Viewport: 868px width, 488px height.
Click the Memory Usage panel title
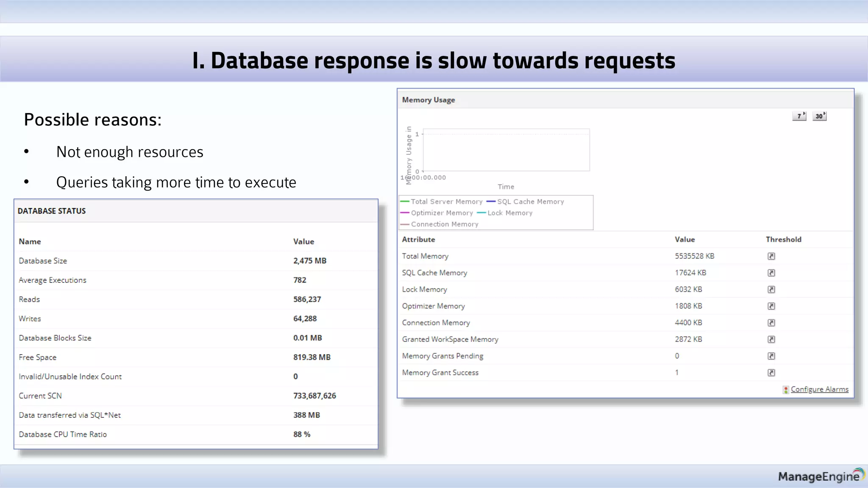pyautogui.click(x=428, y=100)
